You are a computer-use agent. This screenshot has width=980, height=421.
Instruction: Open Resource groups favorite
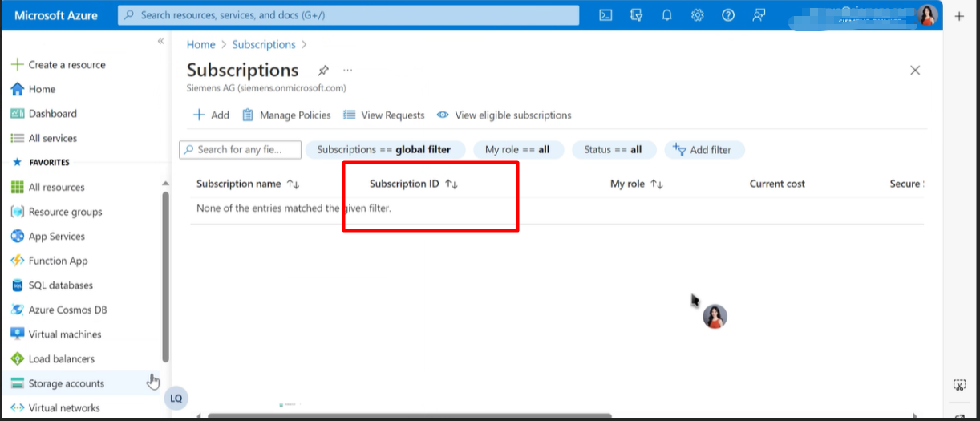click(56, 212)
